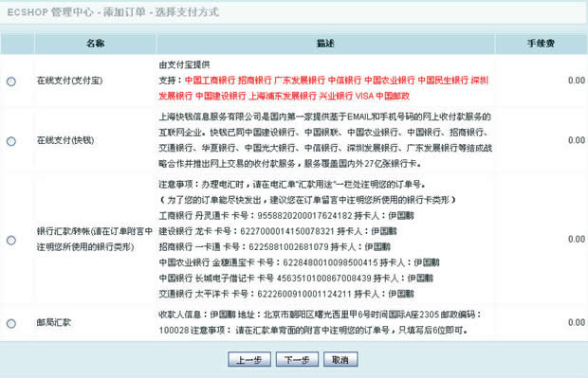The height and width of the screenshot is (378, 588).
Task: Choose the 银行汇款/转帐 radio option
Action: (x=11, y=240)
